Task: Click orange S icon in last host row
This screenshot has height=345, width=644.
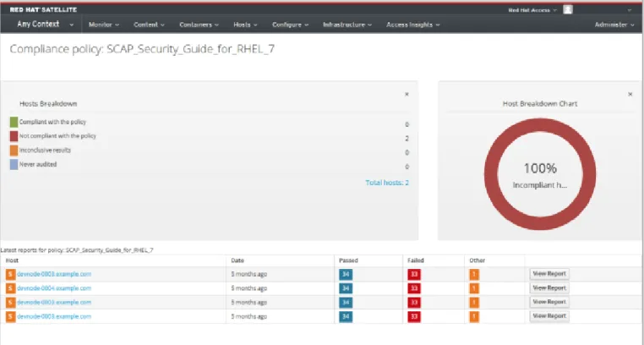Action: click(11, 316)
